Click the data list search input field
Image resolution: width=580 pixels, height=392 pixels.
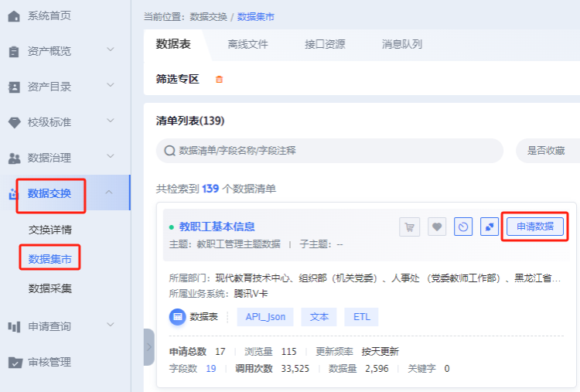tap(333, 151)
